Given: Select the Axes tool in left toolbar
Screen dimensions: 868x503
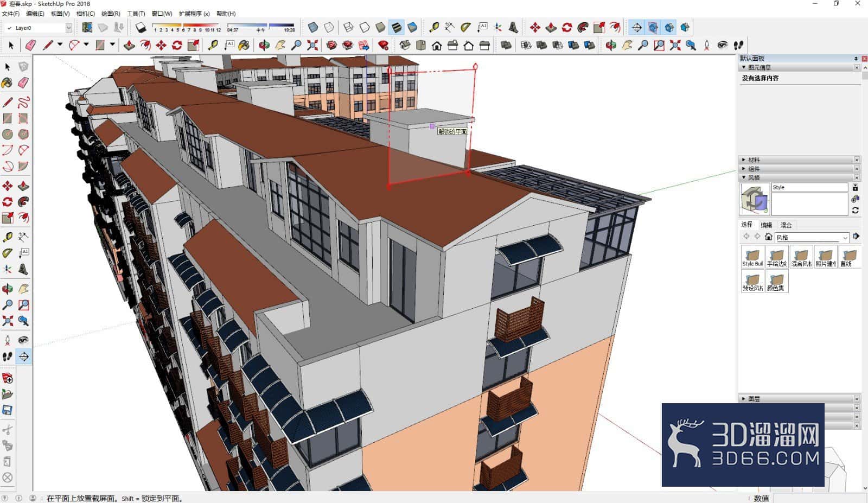Looking at the screenshot, I should tap(8, 269).
